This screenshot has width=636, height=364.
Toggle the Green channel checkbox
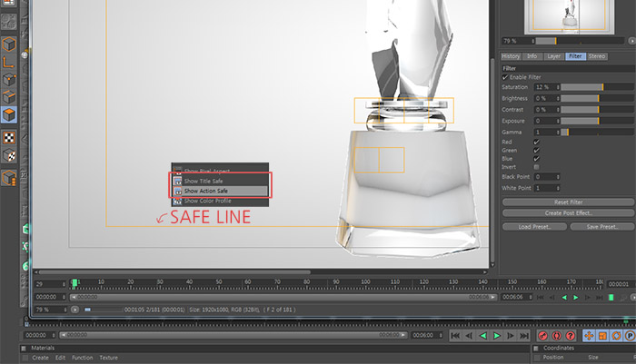click(537, 151)
